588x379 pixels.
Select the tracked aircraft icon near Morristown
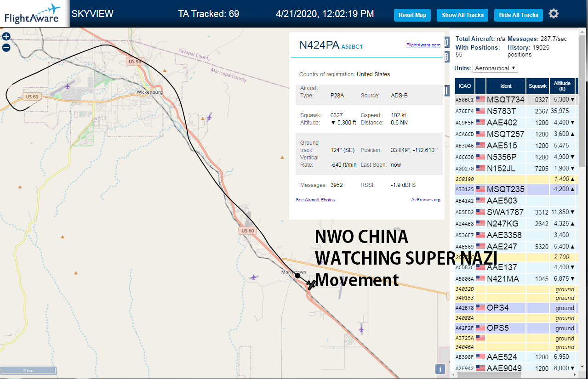[311, 285]
